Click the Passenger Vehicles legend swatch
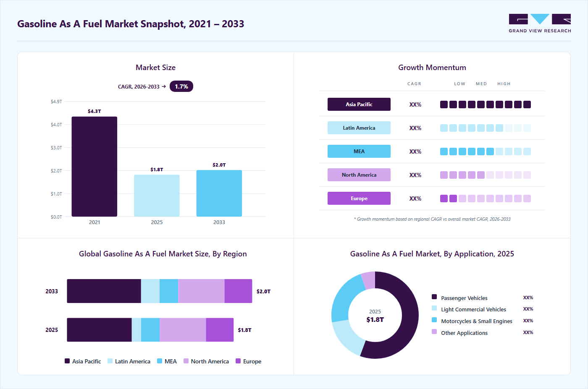 tap(434, 297)
